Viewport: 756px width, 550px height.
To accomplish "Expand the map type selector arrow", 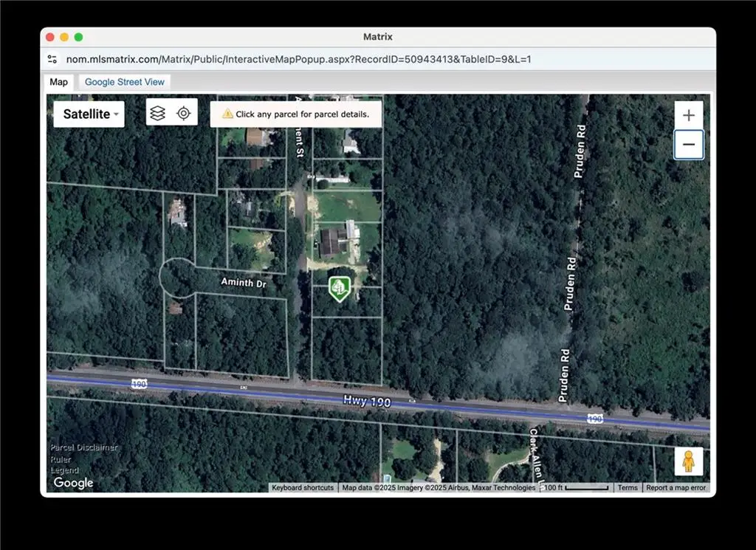I will pyautogui.click(x=116, y=114).
